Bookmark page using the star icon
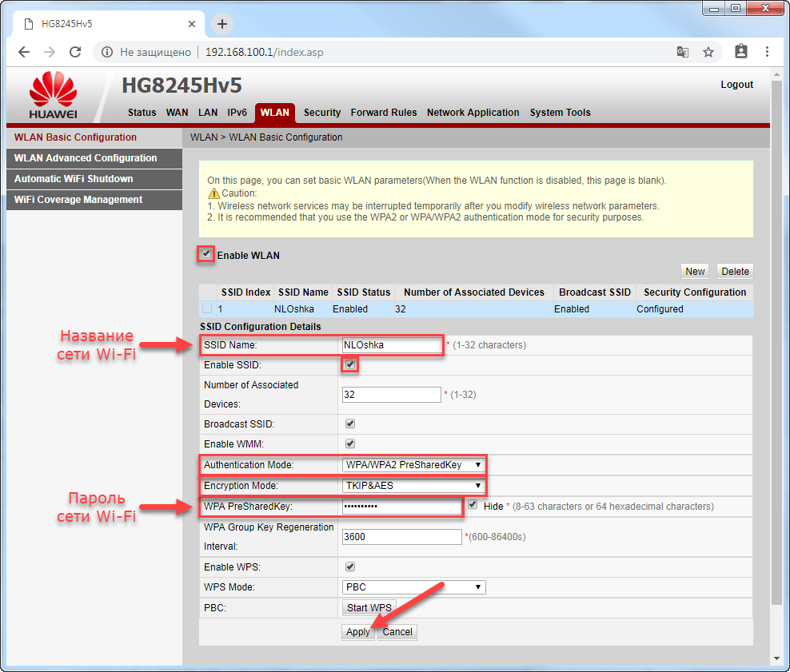The width and height of the screenshot is (790, 672). (x=708, y=52)
